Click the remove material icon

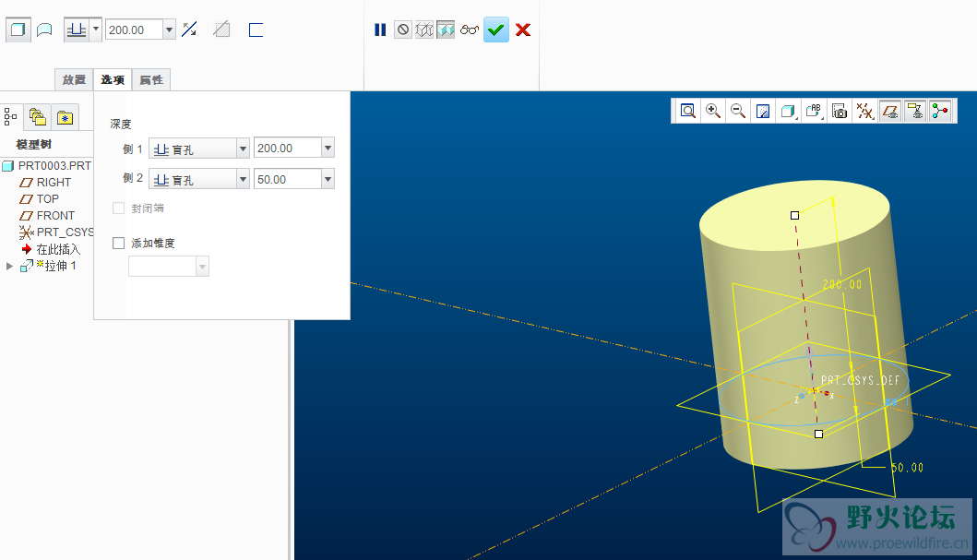pos(221,30)
